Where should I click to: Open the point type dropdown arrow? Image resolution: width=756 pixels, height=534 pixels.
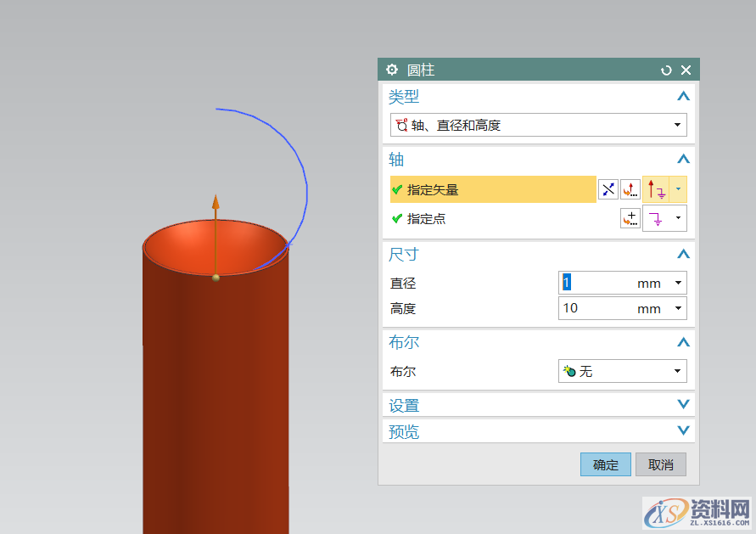pyautogui.click(x=678, y=218)
